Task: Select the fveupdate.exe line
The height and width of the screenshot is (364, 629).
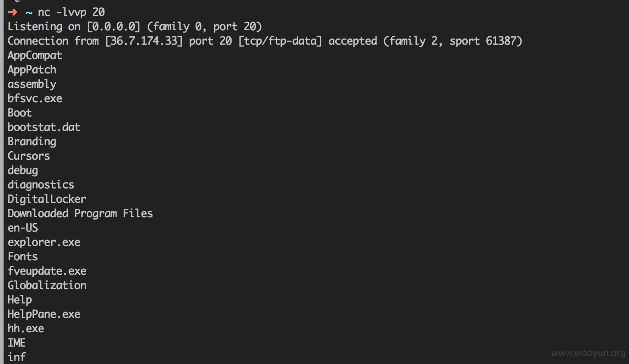Action: coord(47,271)
